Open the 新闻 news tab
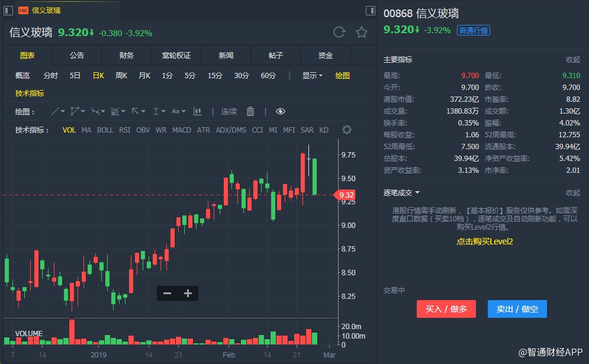 (226, 56)
